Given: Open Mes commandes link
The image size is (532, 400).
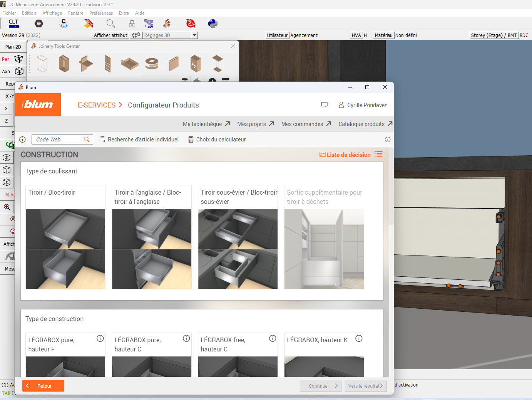Looking at the screenshot, I should (306, 124).
